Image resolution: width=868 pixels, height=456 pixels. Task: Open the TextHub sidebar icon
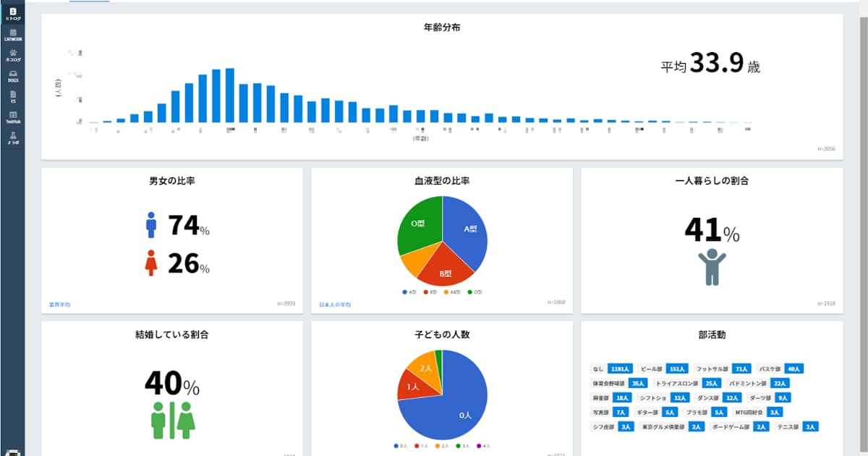(x=12, y=117)
